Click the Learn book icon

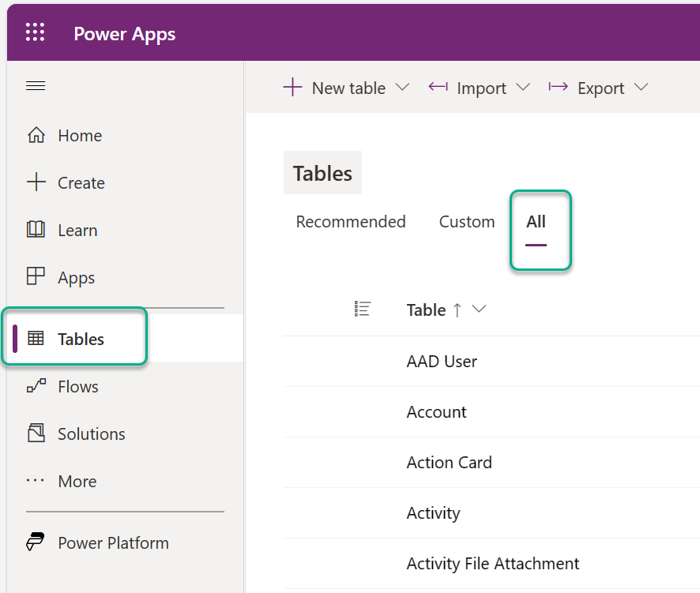pos(36,230)
